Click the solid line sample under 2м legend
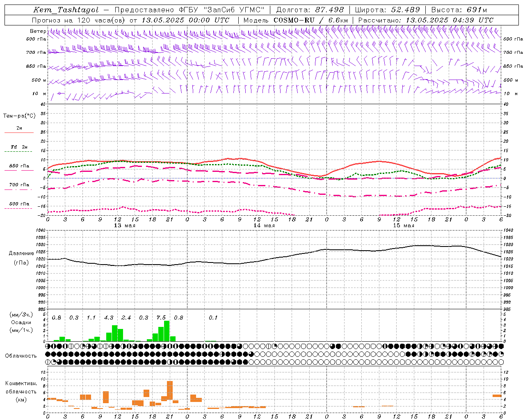Viewport: 525px width, 420px height. (x=19, y=132)
